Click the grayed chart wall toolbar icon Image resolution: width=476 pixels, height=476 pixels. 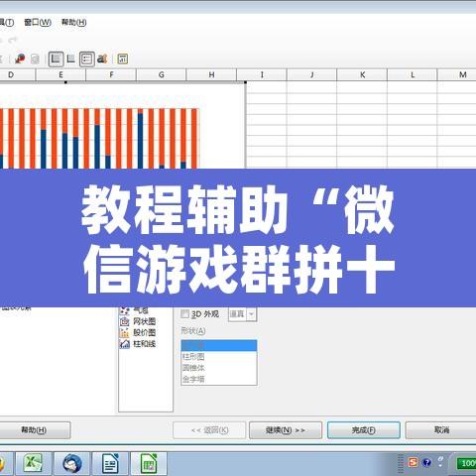tap(35, 59)
